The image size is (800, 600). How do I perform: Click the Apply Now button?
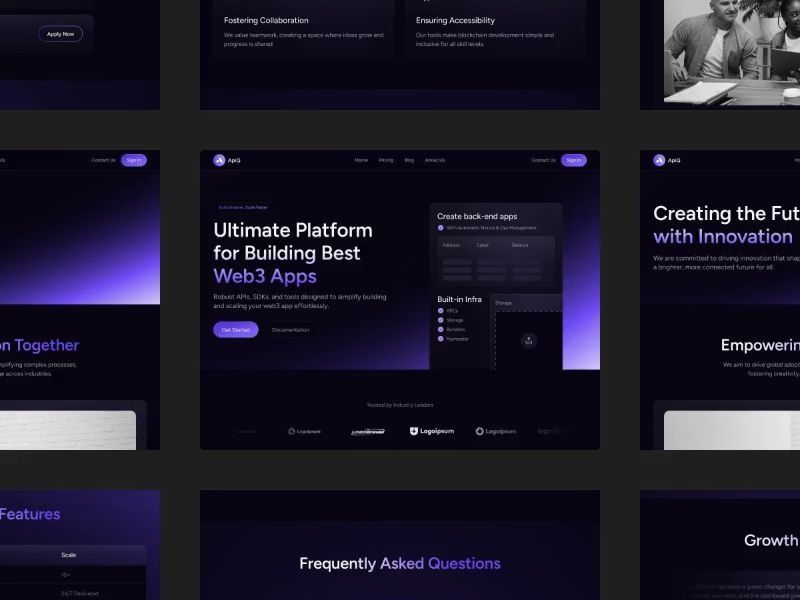pyautogui.click(x=61, y=34)
